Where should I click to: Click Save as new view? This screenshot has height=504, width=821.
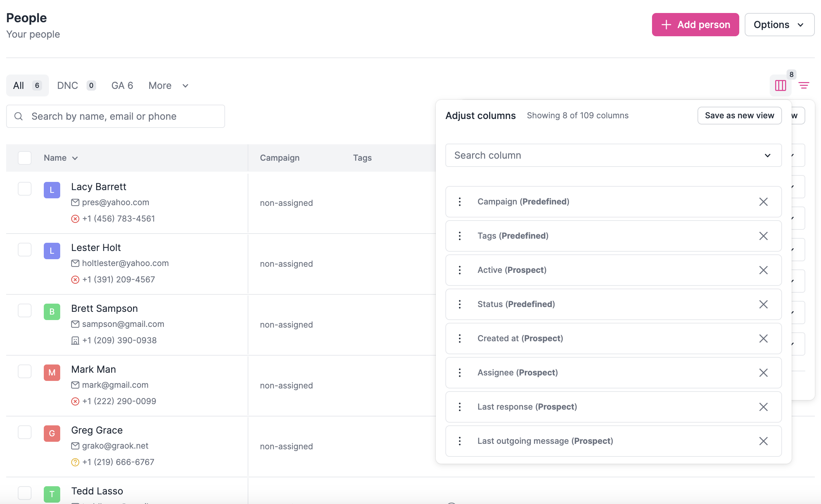click(739, 115)
